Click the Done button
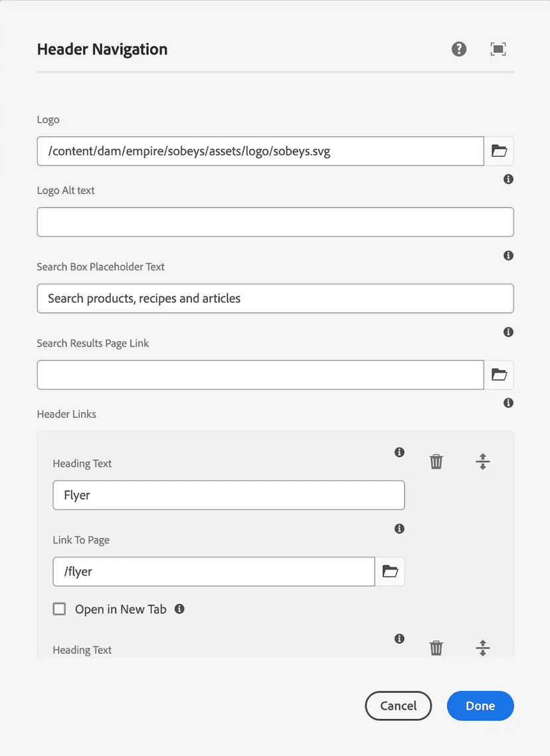Screen dimensions: 550x756 pyautogui.click(x=480, y=706)
